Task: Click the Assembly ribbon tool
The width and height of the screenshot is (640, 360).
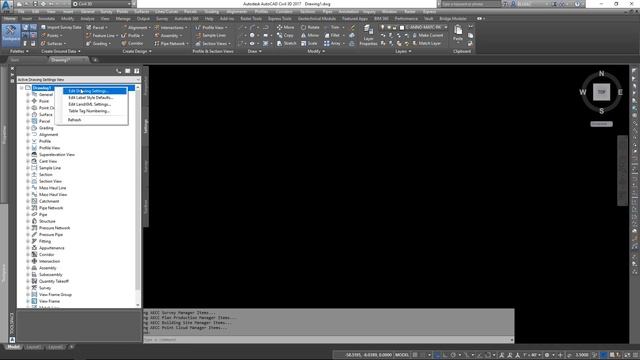Action: click(x=168, y=36)
